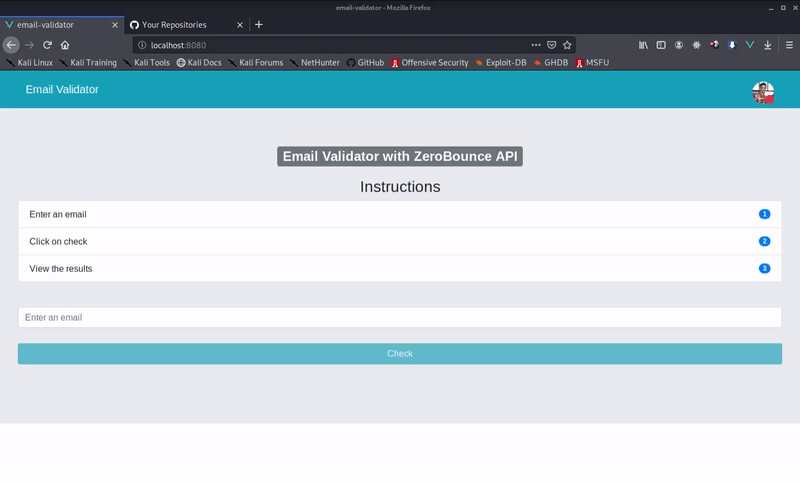Open GHDB bookmark
The image size is (800, 482).
[x=551, y=63]
